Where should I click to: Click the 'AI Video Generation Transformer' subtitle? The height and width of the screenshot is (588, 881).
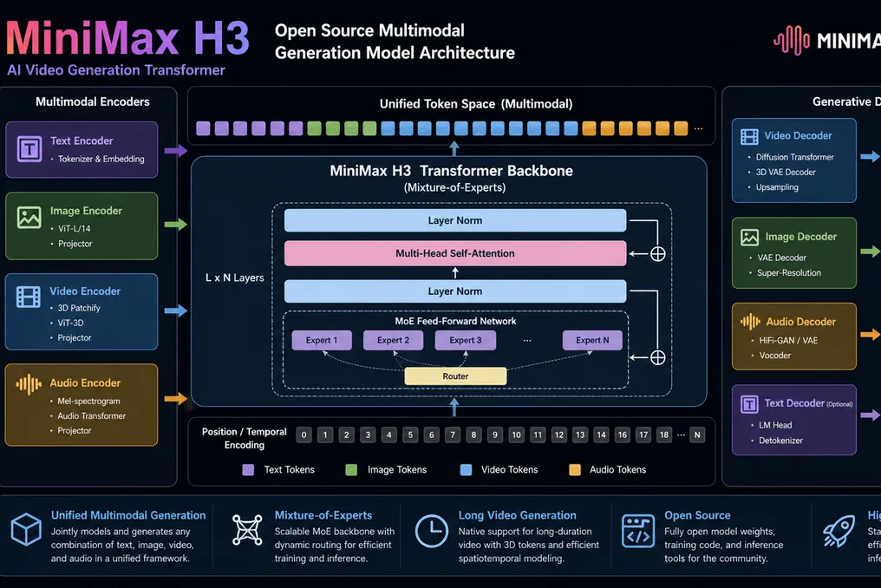point(115,70)
